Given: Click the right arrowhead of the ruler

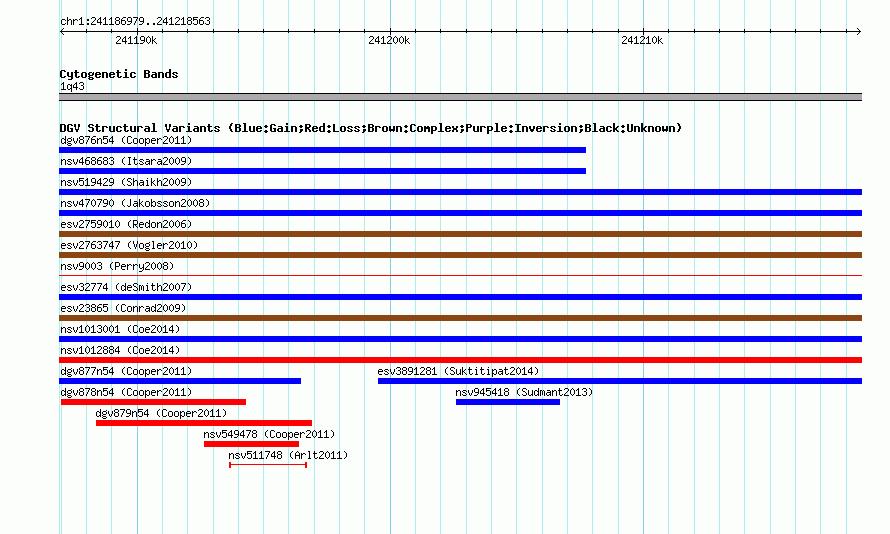Looking at the screenshot, I should [x=858, y=32].
